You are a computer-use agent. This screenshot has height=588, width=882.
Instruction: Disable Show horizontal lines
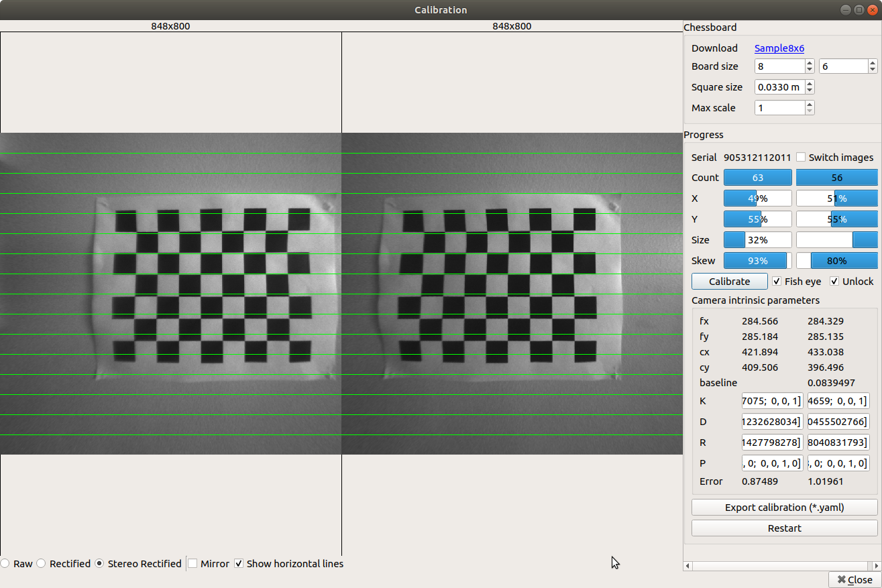[239, 564]
